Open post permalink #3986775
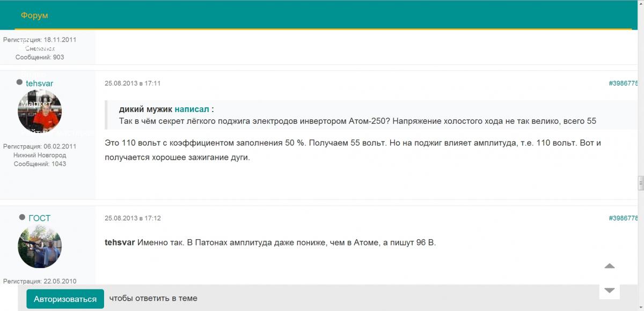Screen dimensions: 644x311 [623, 83]
